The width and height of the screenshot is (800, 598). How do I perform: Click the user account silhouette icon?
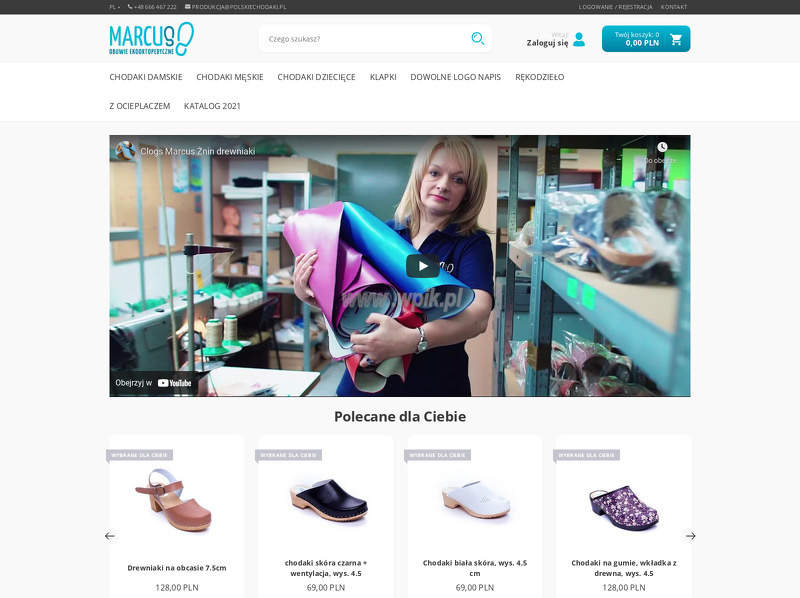click(579, 39)
